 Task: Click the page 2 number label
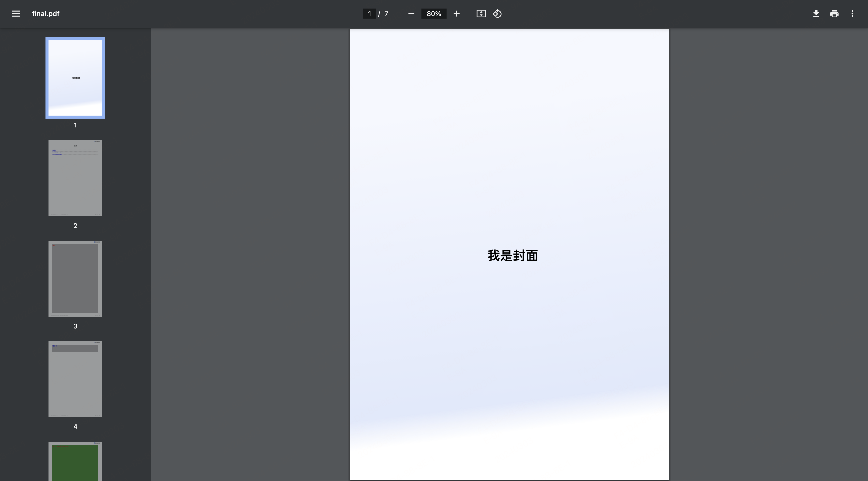(x=75, y=225)
